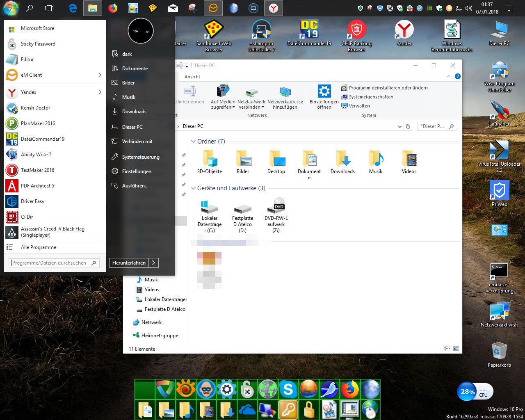This screenshot has width=525, height=420.
Task: Select the DVD-RW-Laufwerk (Z:) drive
Action: pos(276,206)
